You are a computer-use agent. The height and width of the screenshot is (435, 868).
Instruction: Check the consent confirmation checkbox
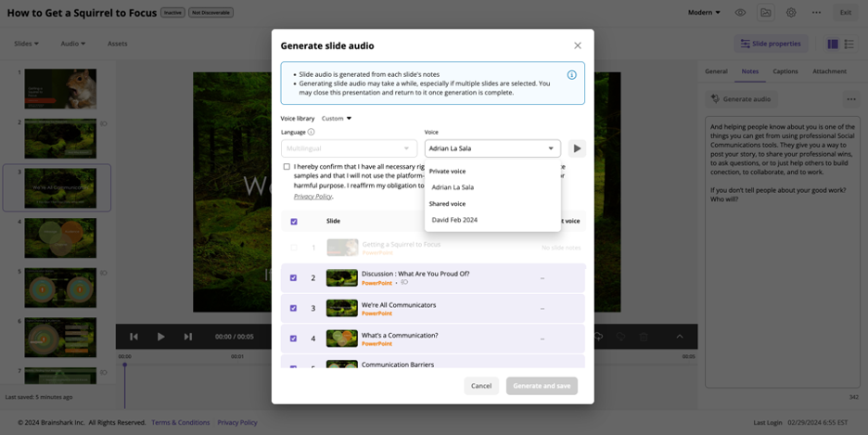pos(287,167)
